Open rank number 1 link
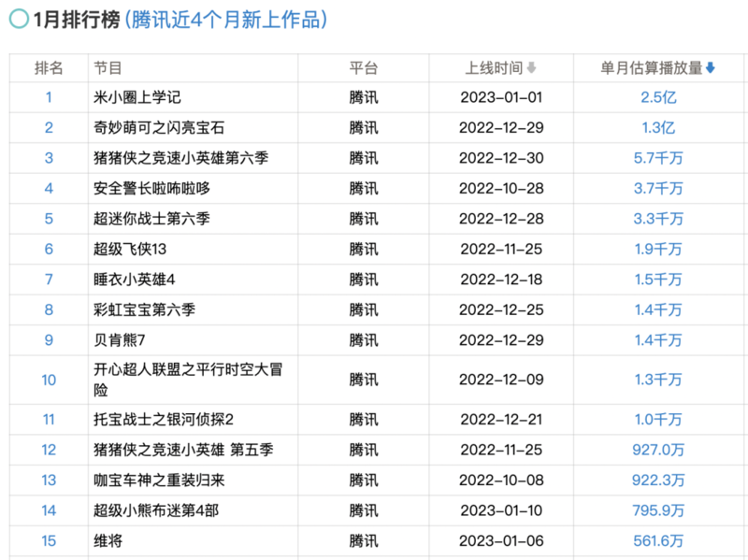Viewport: 748px width, 560px height. click(x=49, y=97)
